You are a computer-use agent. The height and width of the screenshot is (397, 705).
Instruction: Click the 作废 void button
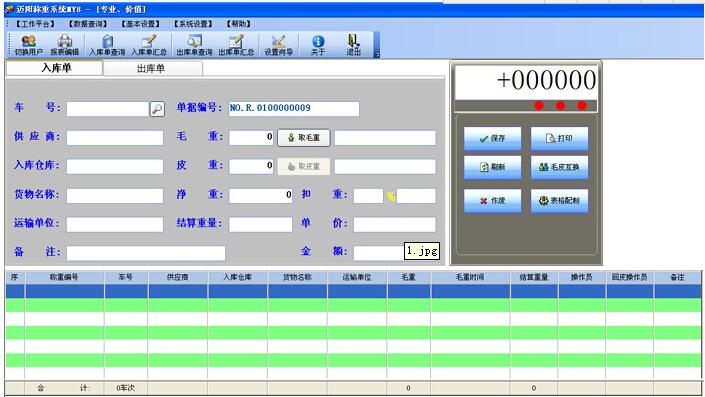pyautogui.click(x=492, y=201)
